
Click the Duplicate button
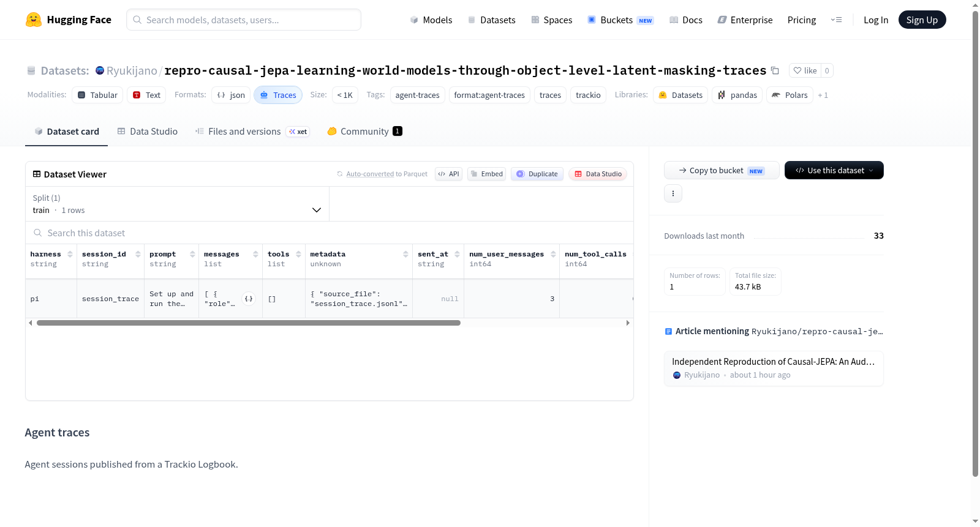point(537,174)
